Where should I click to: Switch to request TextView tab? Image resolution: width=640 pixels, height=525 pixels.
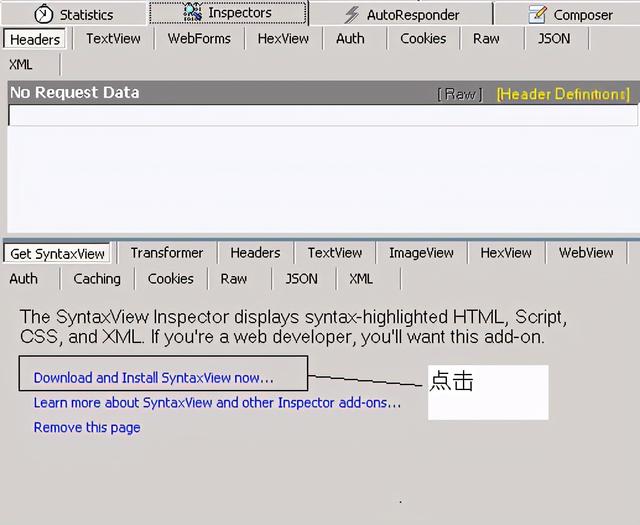[113, 39]
